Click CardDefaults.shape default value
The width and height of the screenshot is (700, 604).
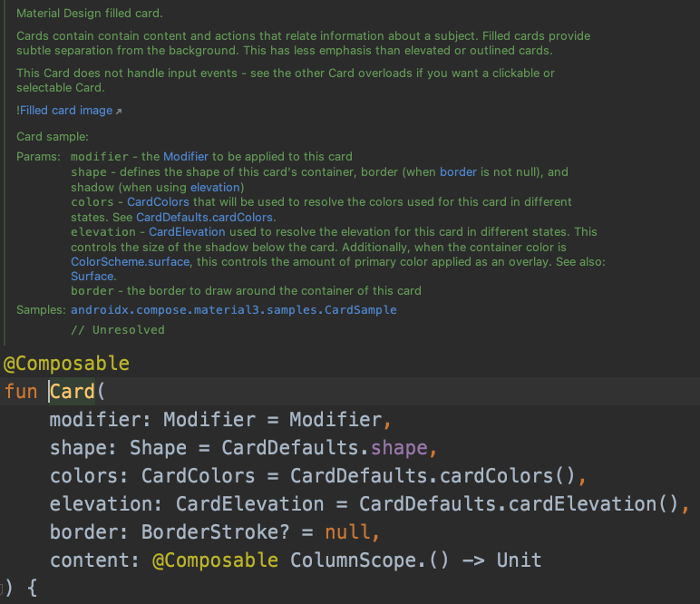tap(325, 448)
